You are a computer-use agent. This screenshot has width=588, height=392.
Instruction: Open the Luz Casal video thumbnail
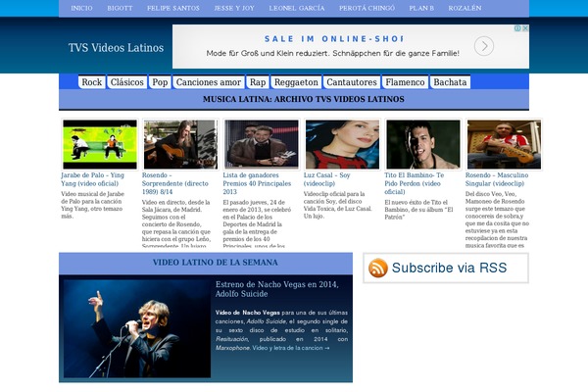[342, 144]
